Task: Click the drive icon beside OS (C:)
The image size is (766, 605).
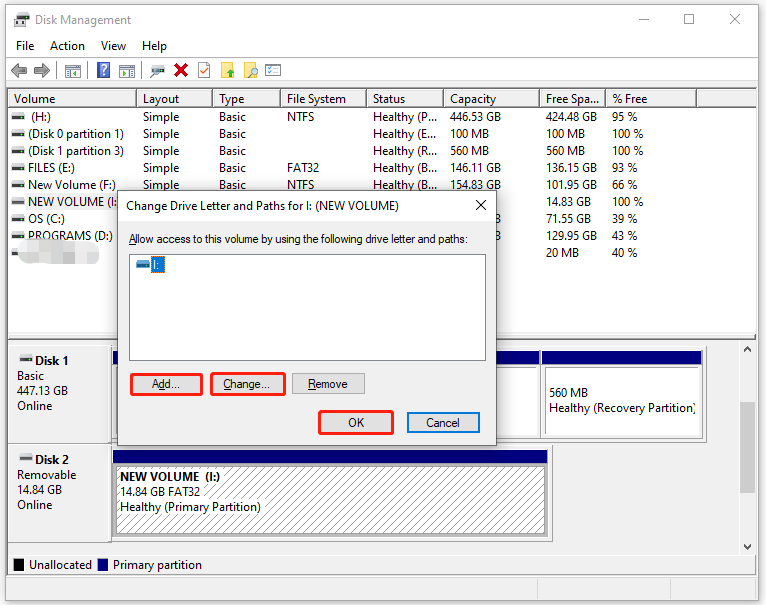Action: coord(18,218)
